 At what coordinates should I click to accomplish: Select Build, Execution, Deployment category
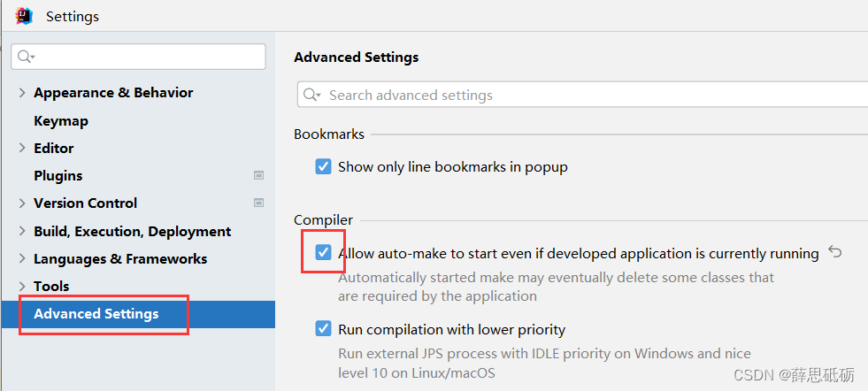[x=133, y=231]
